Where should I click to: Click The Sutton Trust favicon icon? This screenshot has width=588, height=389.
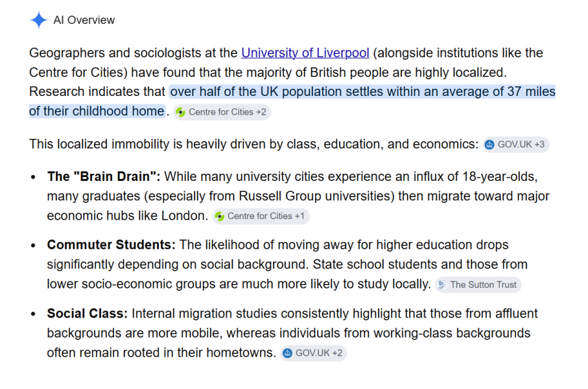(443, 285)
